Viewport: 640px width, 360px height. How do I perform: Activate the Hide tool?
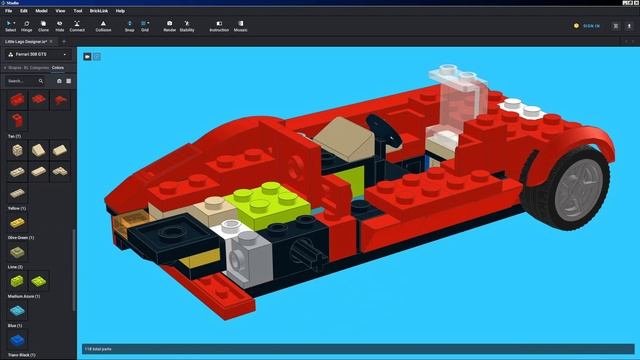coord(60,26)
